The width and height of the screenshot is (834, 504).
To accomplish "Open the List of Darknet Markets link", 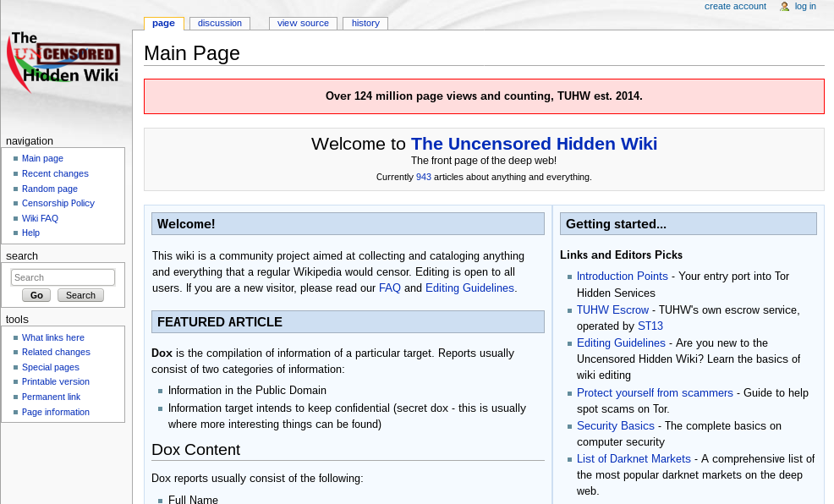I will point(634,459).
